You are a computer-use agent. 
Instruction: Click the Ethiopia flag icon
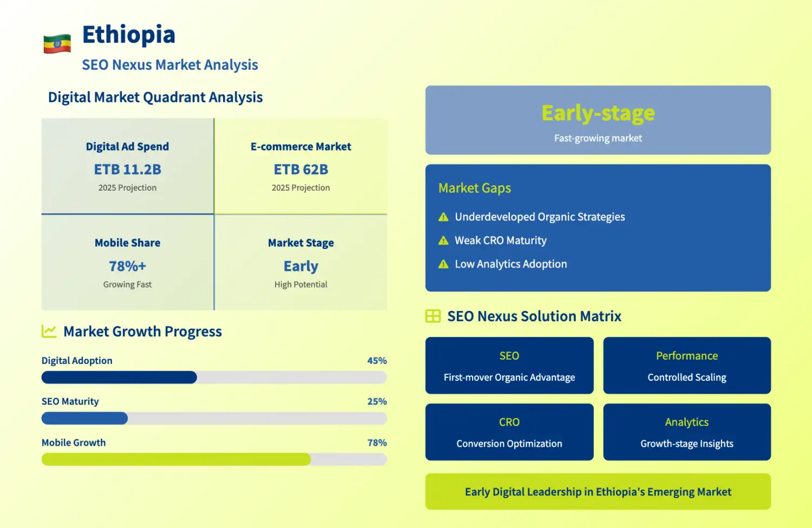click(x=57, y=44)
